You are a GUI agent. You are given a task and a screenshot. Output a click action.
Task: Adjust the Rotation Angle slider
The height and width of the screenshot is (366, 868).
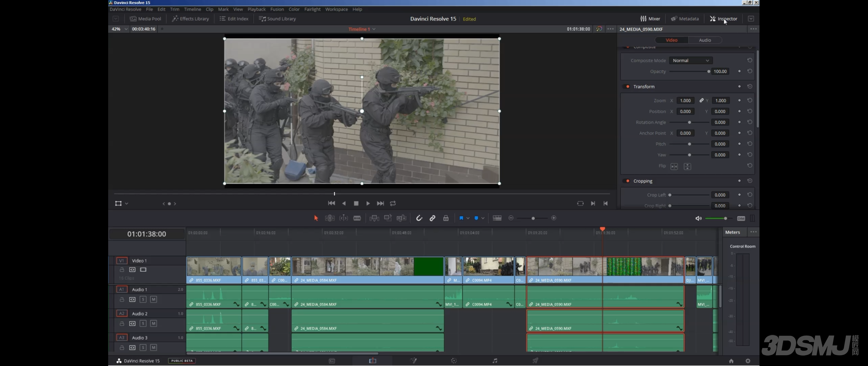[689, 122]
